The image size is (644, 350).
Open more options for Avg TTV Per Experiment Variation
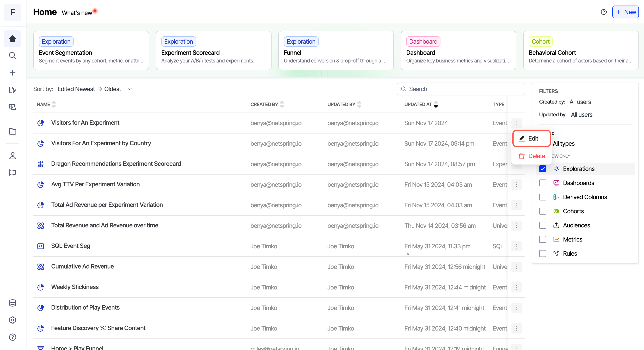[x=516, y=185]
